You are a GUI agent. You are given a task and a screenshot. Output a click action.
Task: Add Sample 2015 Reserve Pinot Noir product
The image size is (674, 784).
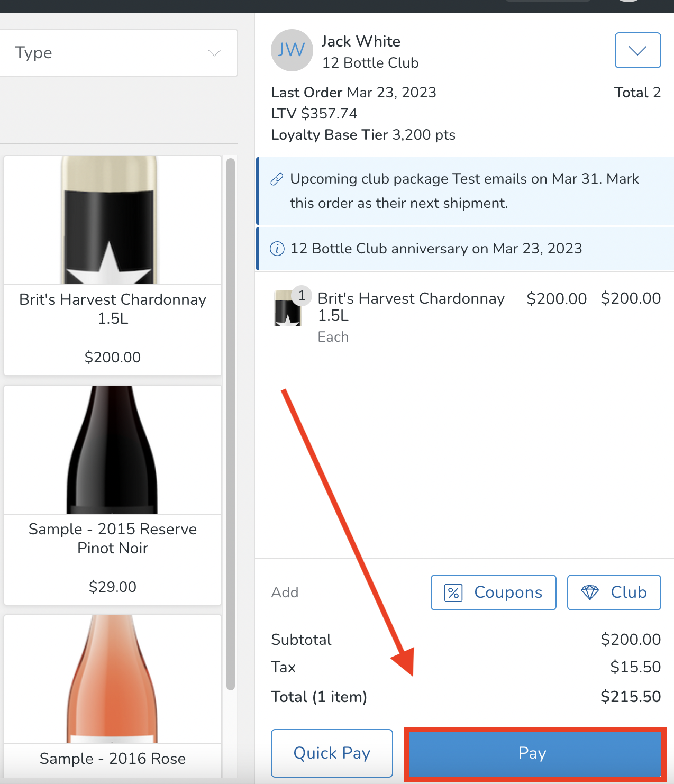pyautogui.click(x=113, y=495)
